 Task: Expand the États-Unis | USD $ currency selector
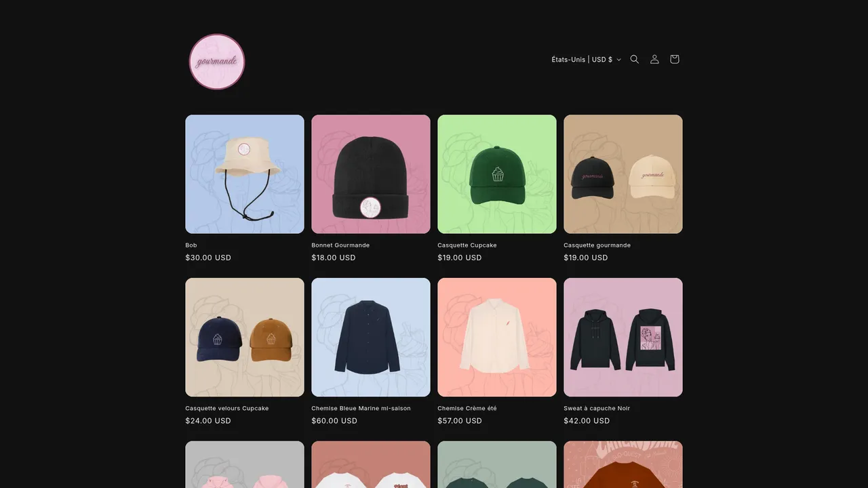click(x=586, y=60)
